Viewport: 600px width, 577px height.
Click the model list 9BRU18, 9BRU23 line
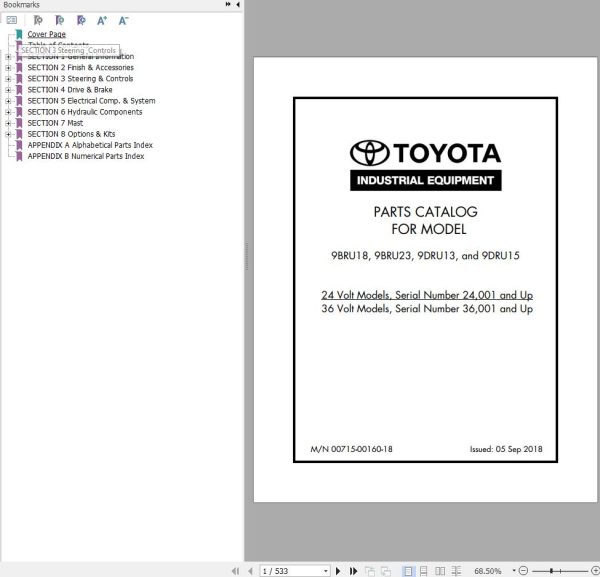[x=425, y=255]
